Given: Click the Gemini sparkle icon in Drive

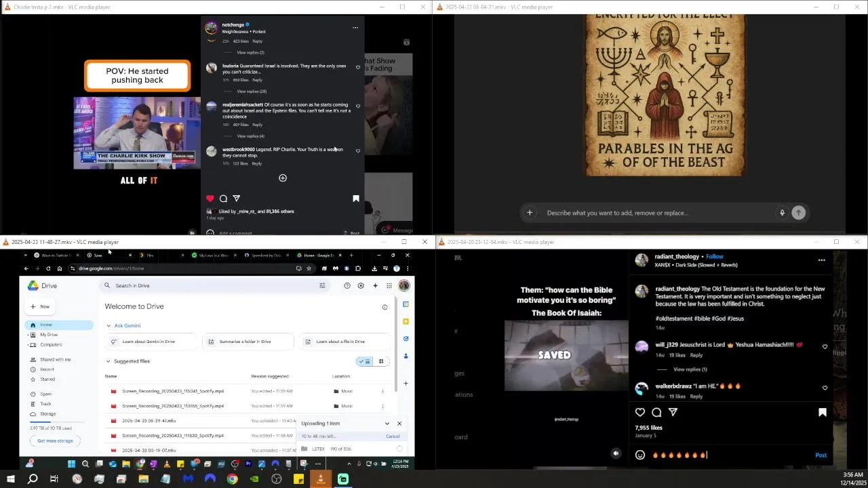Looking at the screenshot, I should click(x=375, y=285).
